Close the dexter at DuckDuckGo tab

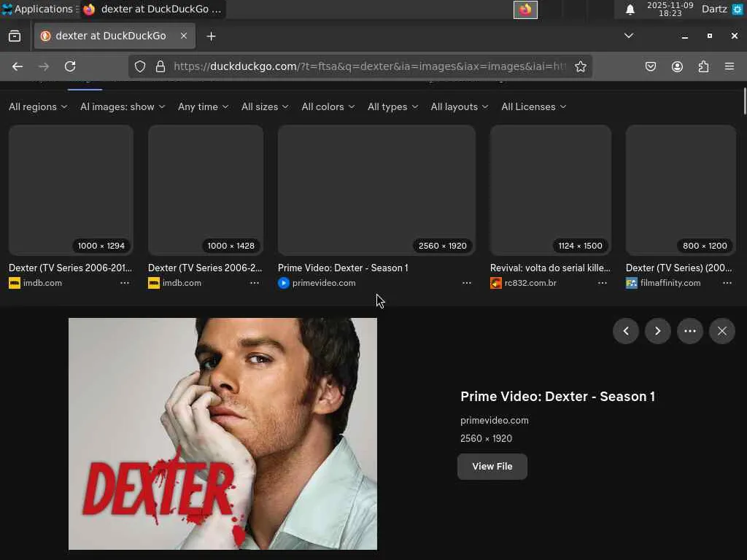pos(183,36)
